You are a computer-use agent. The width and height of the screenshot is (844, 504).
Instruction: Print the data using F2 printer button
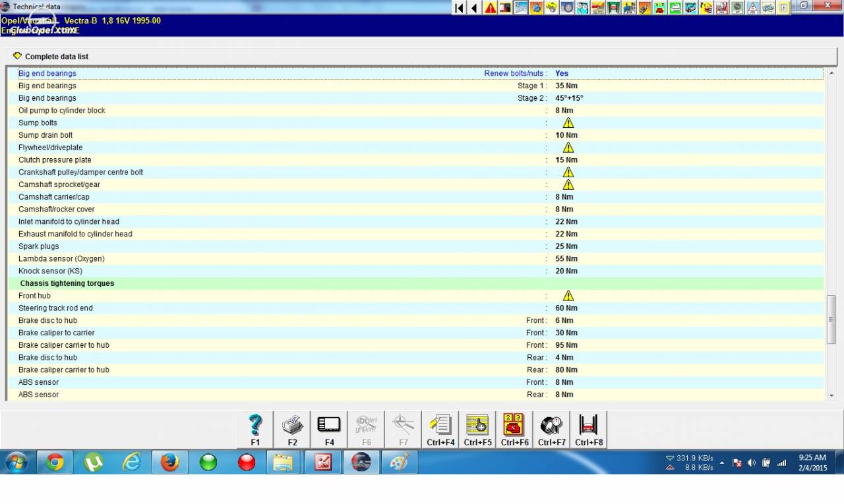[292, 430]
